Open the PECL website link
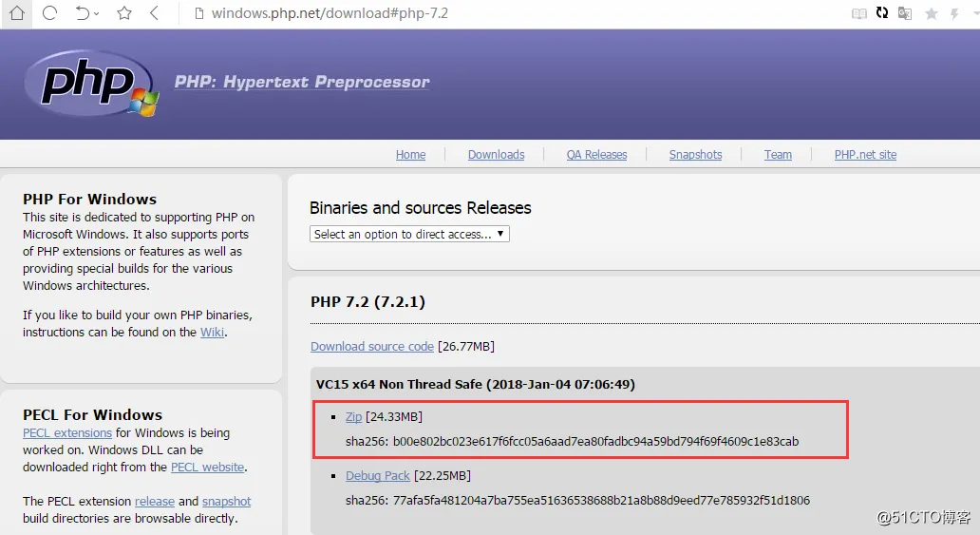980x535 pixels. (x=208, y=468)
